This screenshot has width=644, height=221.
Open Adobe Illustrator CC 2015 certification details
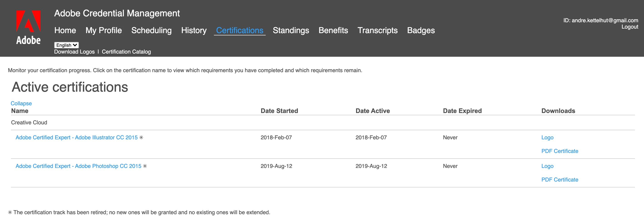click(x=77, y=138)
